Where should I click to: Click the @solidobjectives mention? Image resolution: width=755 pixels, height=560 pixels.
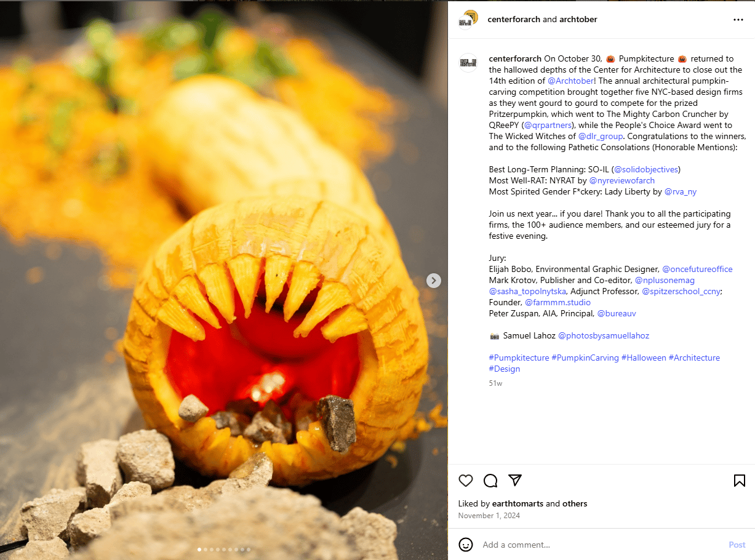click(646, 169)
